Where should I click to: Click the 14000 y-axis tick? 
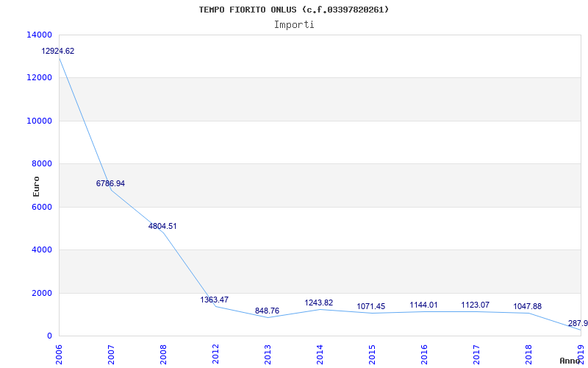(40, 35)
